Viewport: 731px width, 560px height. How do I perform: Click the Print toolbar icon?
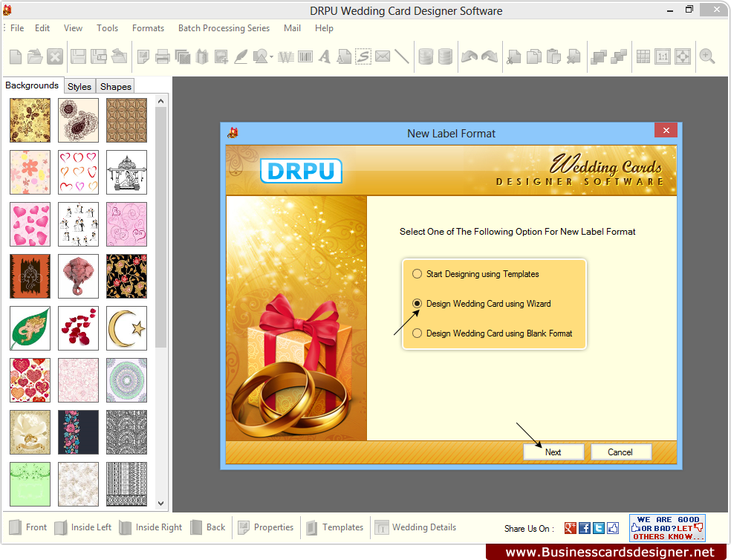click(x=162, y=57)
